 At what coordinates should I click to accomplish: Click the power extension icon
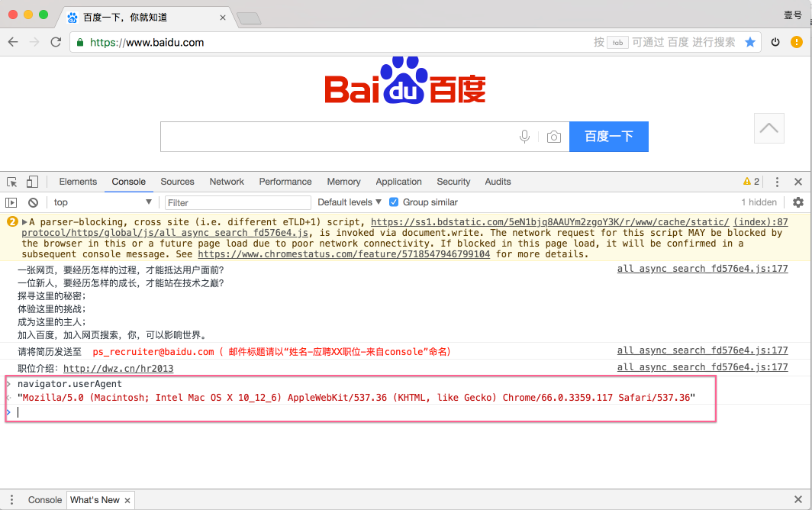click(x=775, y=42)
